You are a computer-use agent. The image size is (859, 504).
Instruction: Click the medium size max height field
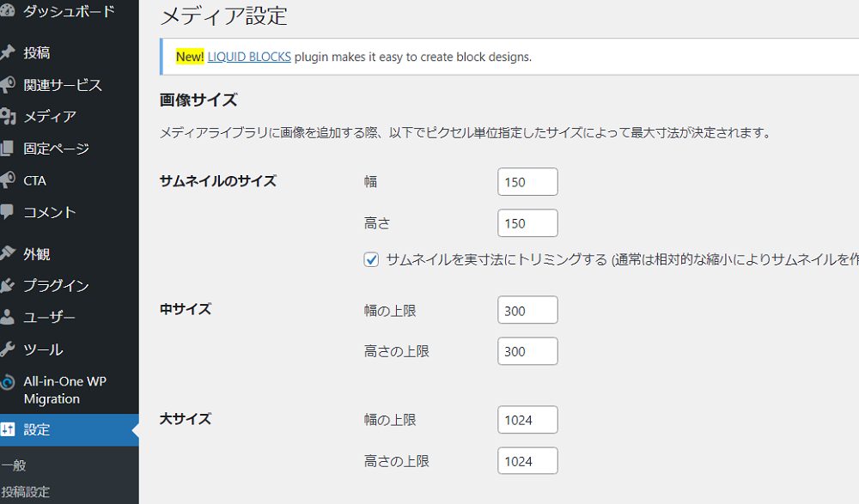coord(527,351)
